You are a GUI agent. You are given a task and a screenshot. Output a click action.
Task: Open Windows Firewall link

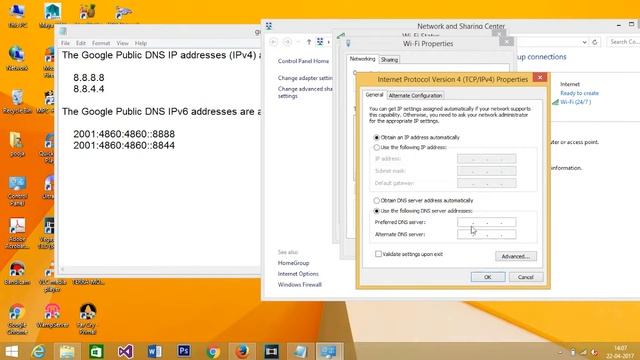click(x=300, y=285)
